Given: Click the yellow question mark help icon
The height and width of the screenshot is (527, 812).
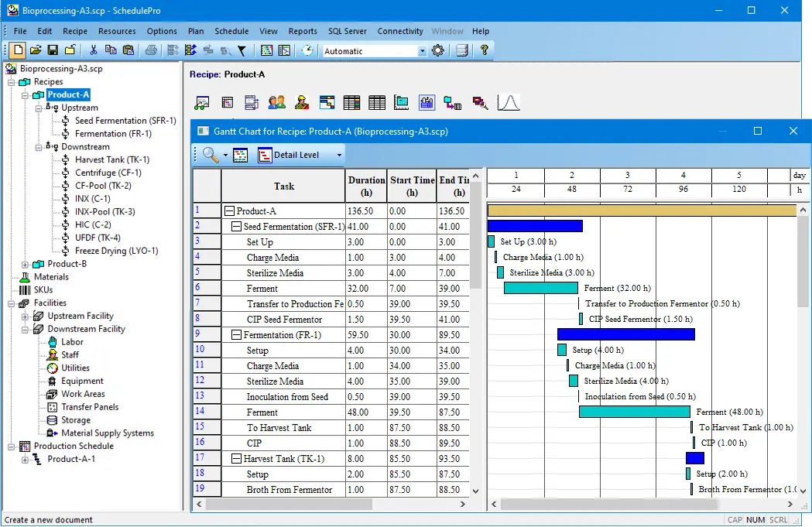Looking at the screenshot, I should (485, 50).
